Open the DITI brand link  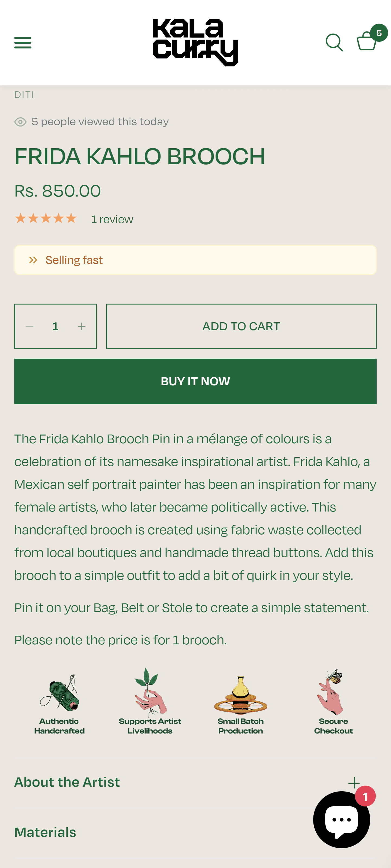coord(24,95)
